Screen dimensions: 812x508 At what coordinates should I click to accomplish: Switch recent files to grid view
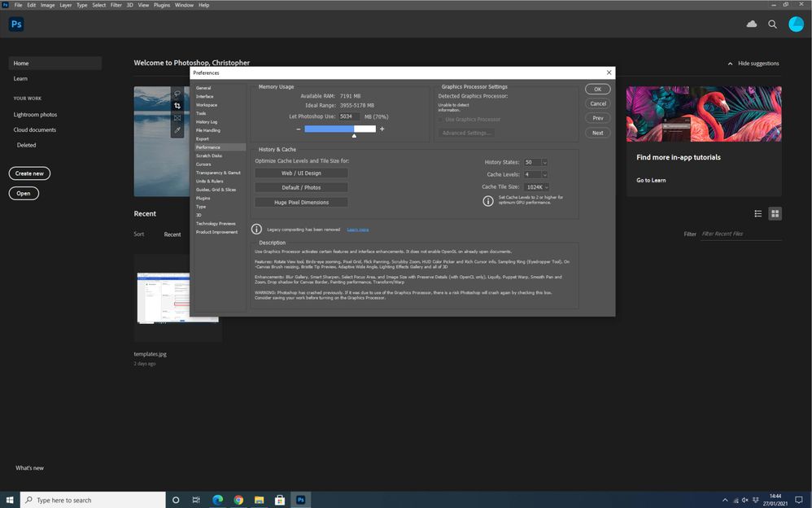coord(775,213)
